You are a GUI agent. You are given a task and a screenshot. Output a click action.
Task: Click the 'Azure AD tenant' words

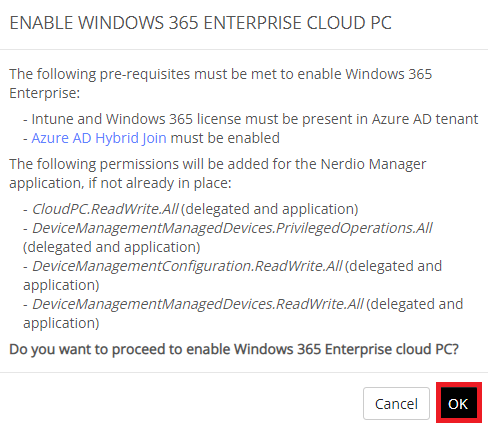425,119
